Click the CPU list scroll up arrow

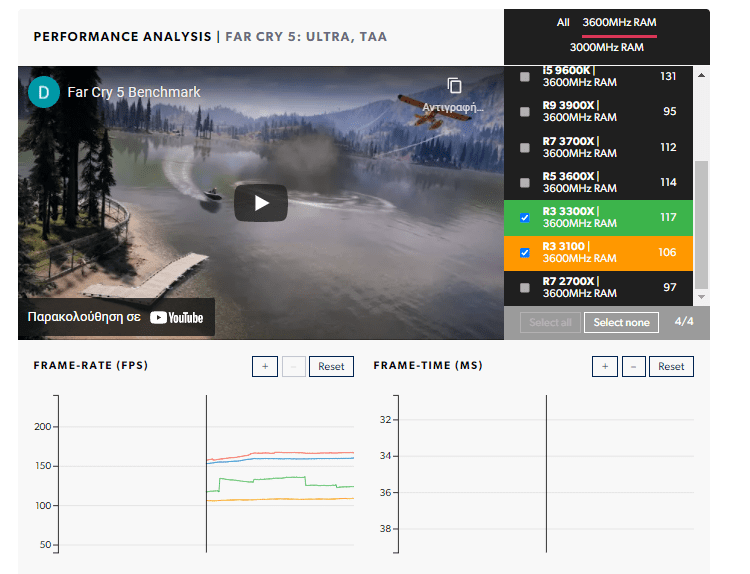tap(701, 75)
